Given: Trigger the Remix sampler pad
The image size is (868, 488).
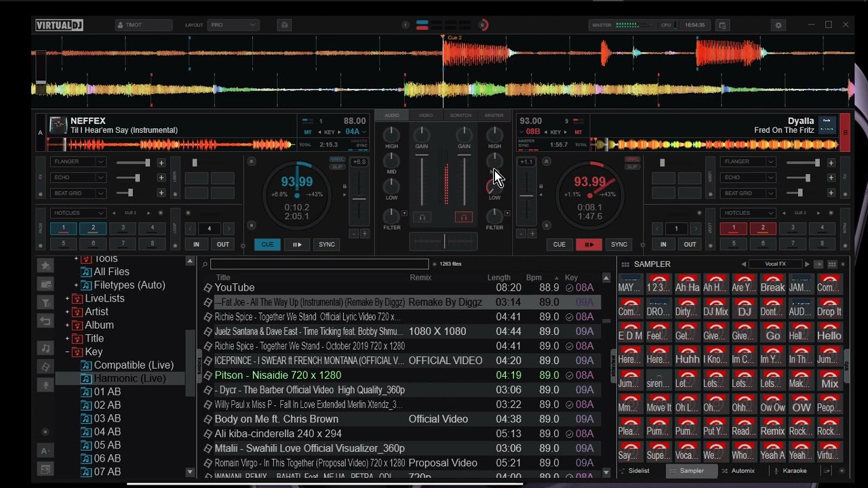Looking at the screenshot, I should click(x=772, y=426).
